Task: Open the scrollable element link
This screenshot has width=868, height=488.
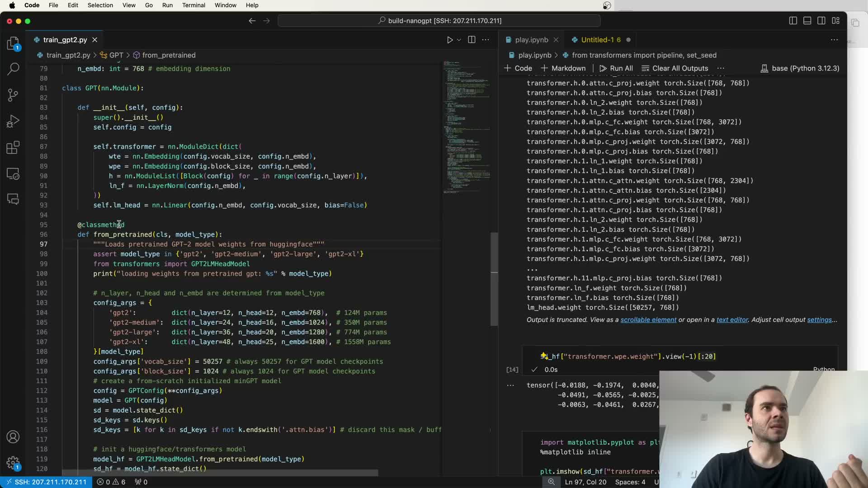Action: click(648, 319)
